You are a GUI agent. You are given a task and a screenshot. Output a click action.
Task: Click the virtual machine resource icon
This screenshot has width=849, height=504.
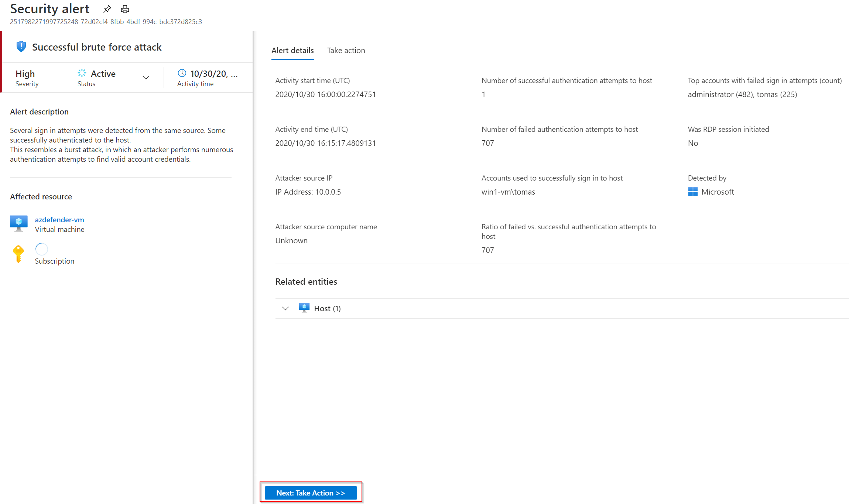(19, 223)
